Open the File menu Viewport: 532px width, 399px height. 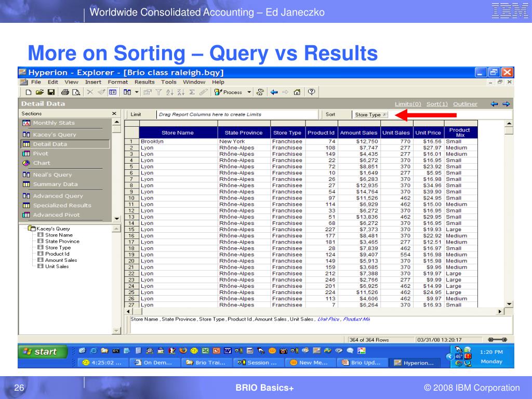pos(36,82)
